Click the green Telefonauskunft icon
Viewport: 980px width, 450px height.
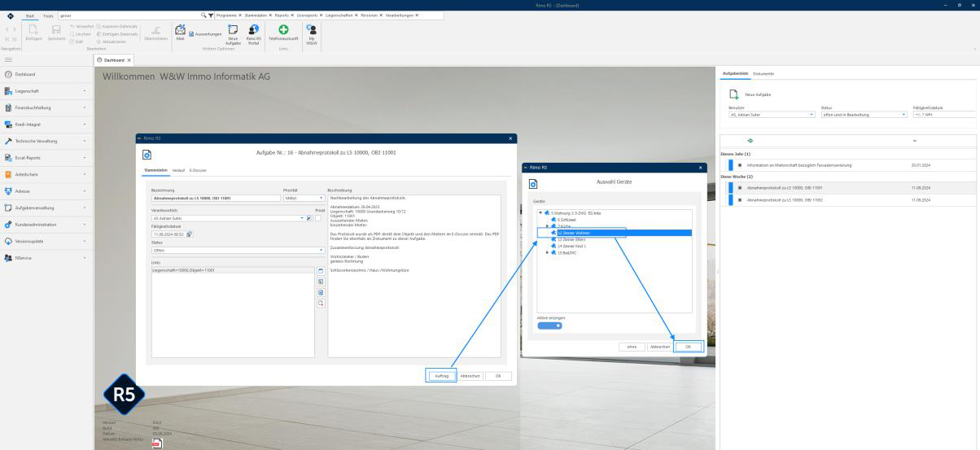click(283, 29)
